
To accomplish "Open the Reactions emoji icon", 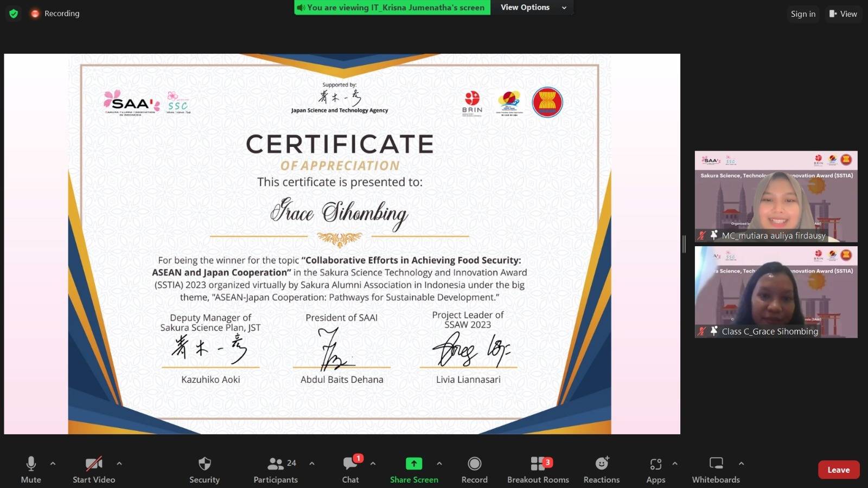I will [x=602, y=464].
